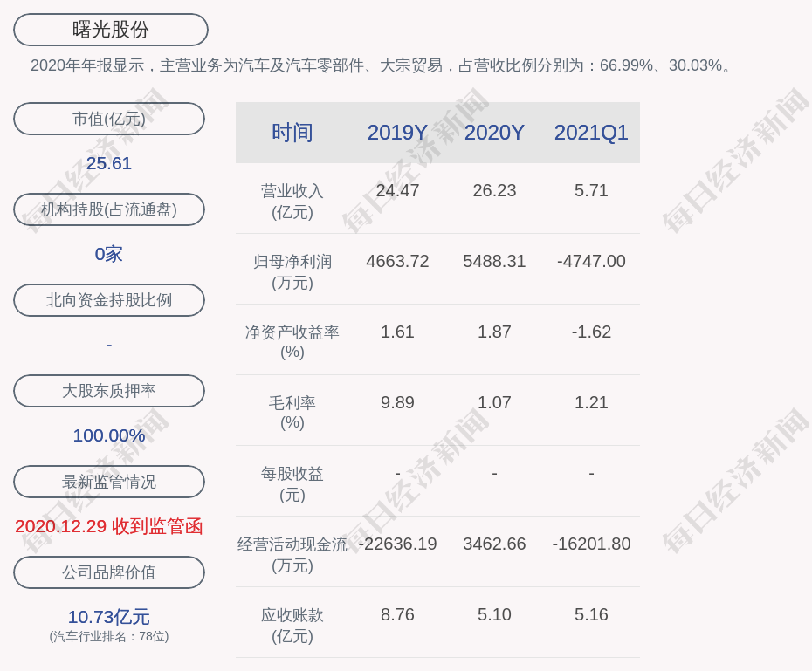Viewport: 812px width, 671px height.
Task: Click the 每股收益(元) row label
Action: coord(292,484)
